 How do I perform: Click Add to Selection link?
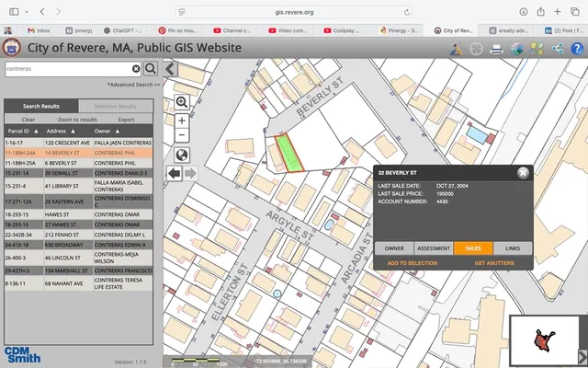click(x=412, y=263)
